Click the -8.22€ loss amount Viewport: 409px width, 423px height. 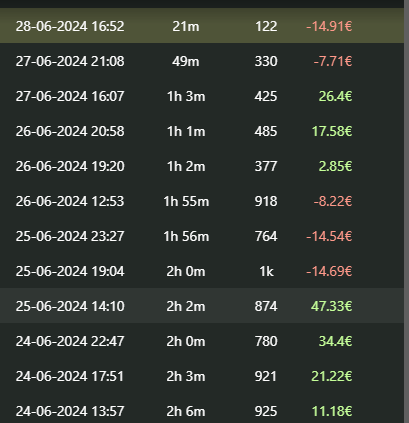click(x=333, y=201)
